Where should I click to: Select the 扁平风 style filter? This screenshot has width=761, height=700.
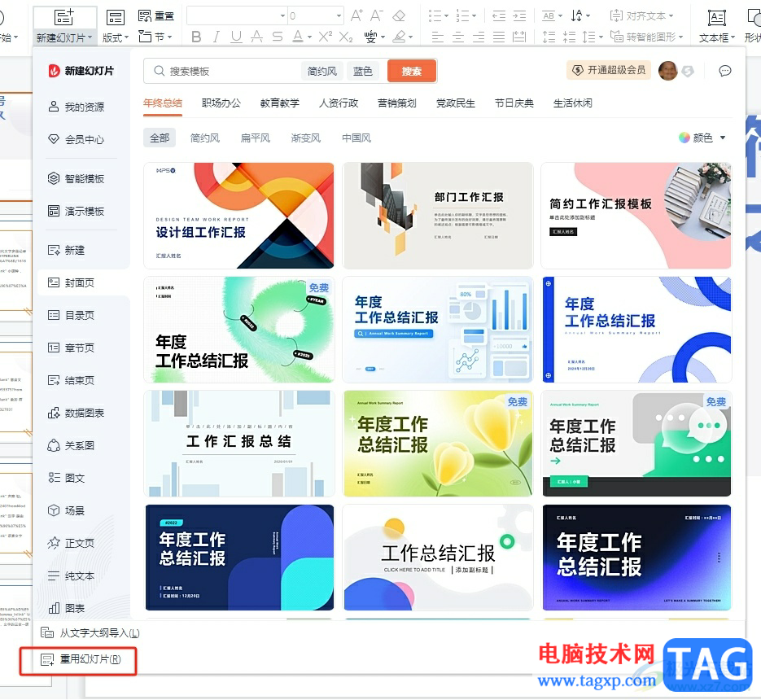click(x=256, y=138)
